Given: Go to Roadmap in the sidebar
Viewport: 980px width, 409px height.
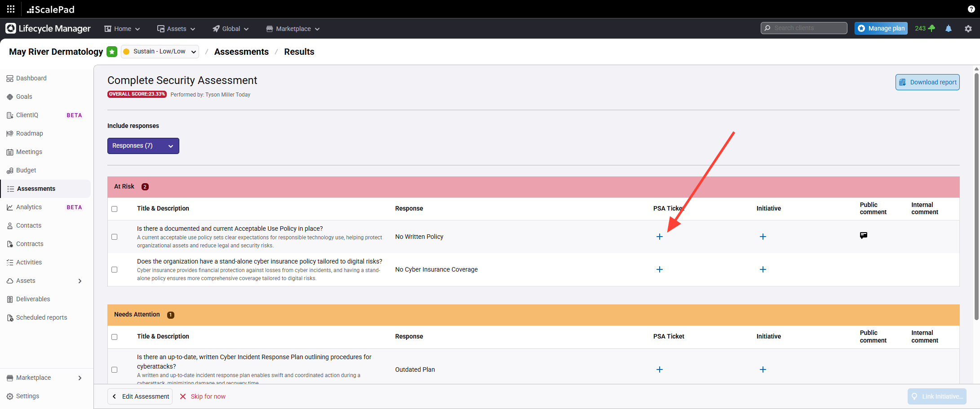Looking at the screenshot, I should coord(29,133).
